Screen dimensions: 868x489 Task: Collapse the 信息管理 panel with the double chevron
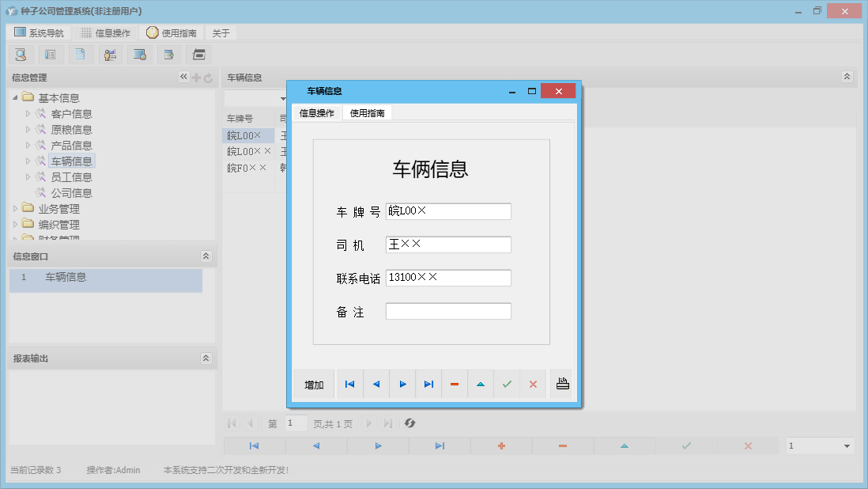click(183, 77)
